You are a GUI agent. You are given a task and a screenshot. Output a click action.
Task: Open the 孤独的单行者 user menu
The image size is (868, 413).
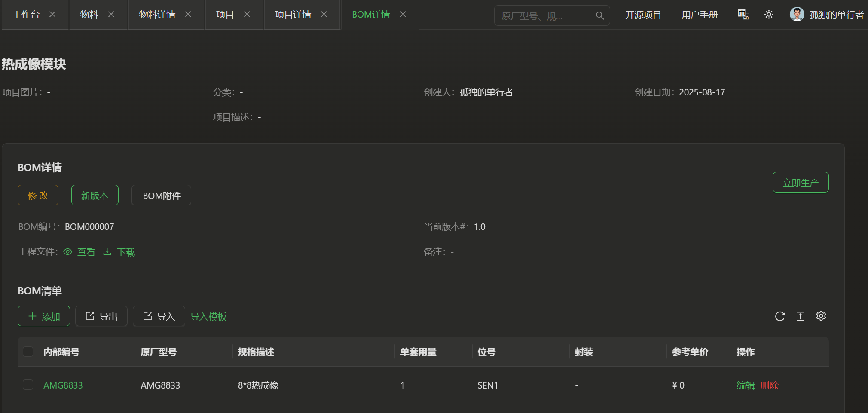[836, 15]
